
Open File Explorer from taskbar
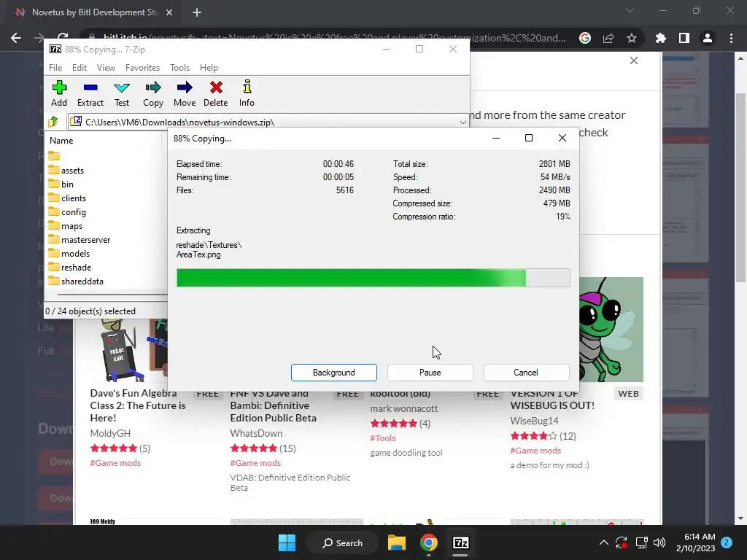(x=396, y=542)
